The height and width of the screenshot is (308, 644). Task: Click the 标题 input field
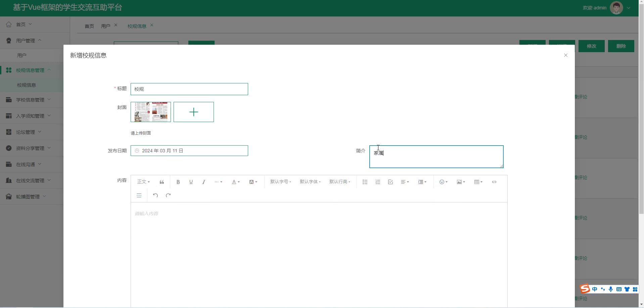click(189, 89)
